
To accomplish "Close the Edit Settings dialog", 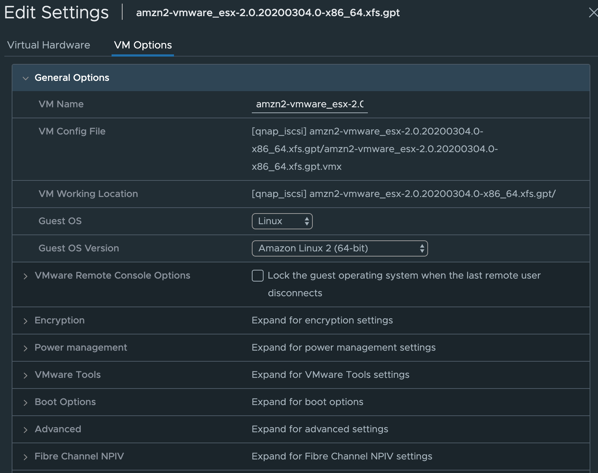I will coord(593,13).
